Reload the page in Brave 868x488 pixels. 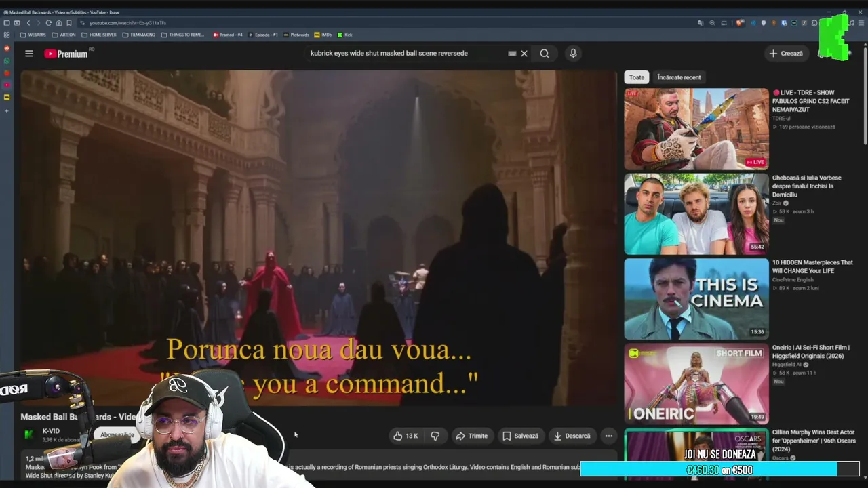(49, 23)
